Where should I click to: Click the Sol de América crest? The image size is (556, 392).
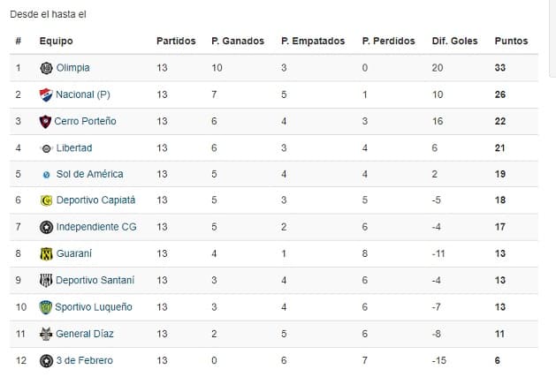[46, 175]
